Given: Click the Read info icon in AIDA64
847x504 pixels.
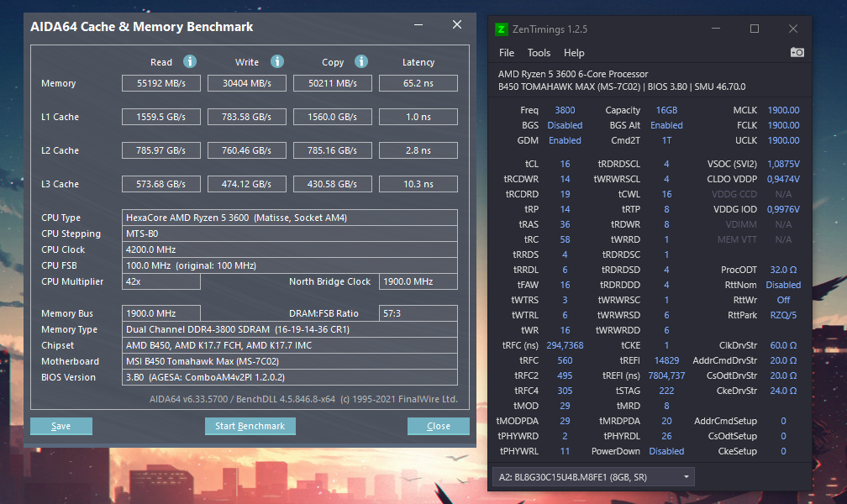Looking at the screenshot, I should click(190, 61).
